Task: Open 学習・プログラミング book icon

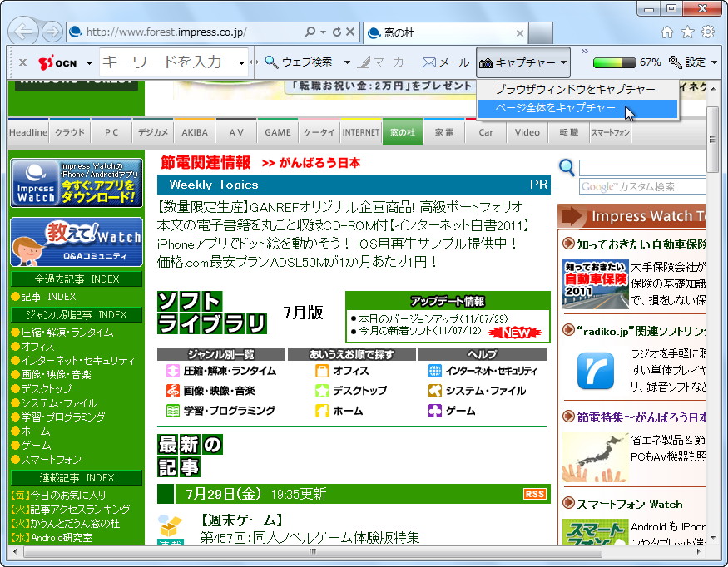Action: point(173,411)
